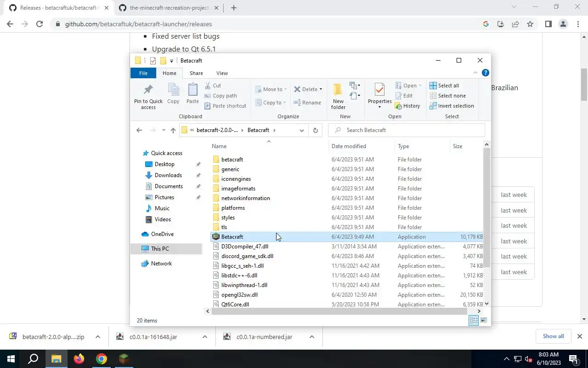
Task: Open c0.0.1a-161648.jar download item
Action: [x=153, y=337]
